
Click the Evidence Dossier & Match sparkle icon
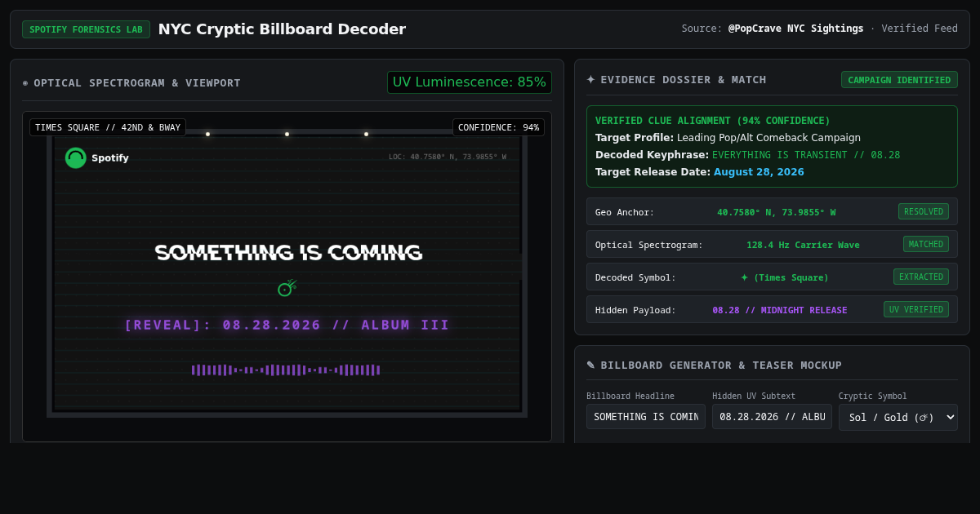[590, 80]
